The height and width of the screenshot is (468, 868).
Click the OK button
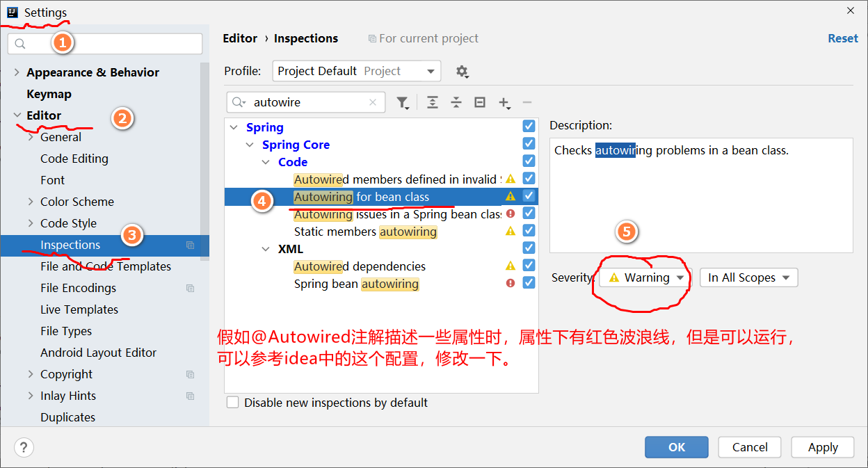click(677, 447)
